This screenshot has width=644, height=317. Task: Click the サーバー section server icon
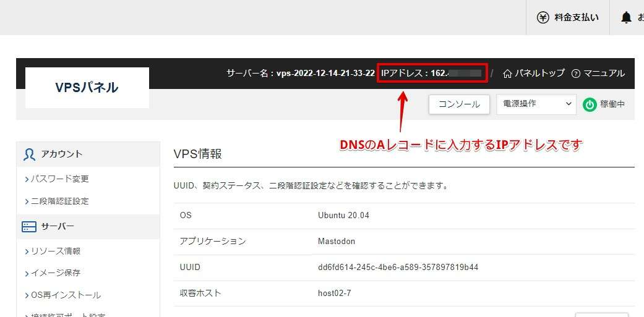(x=28, y=227)
